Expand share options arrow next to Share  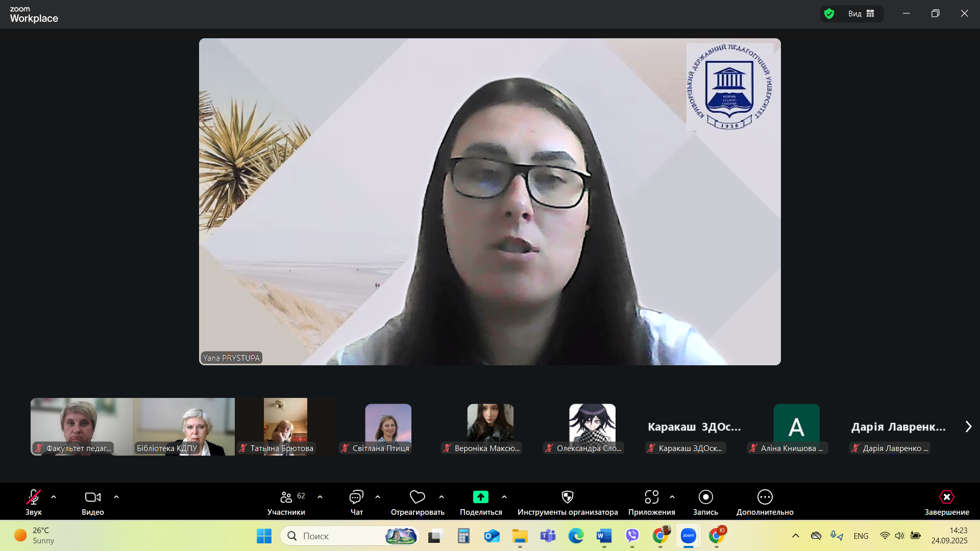504,497
